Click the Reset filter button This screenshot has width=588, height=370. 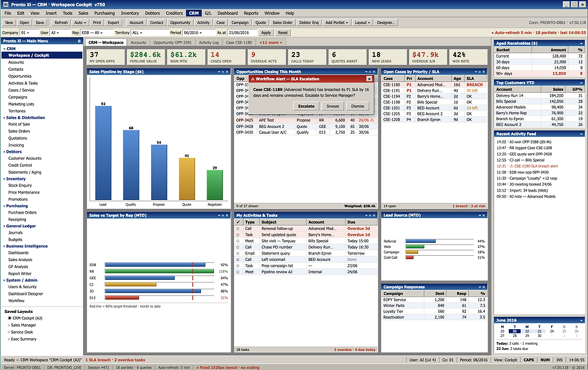283,32
